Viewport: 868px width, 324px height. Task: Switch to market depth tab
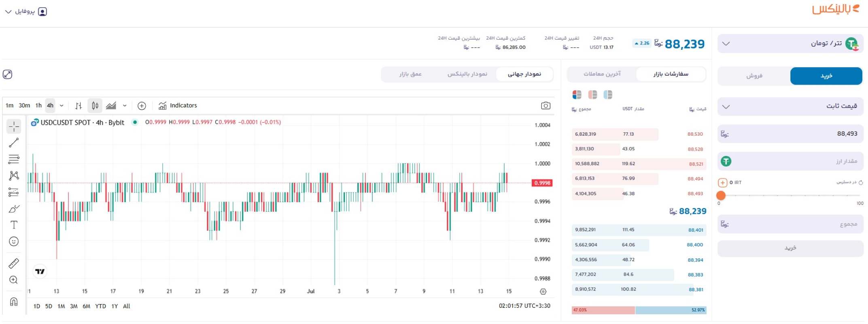410,74
